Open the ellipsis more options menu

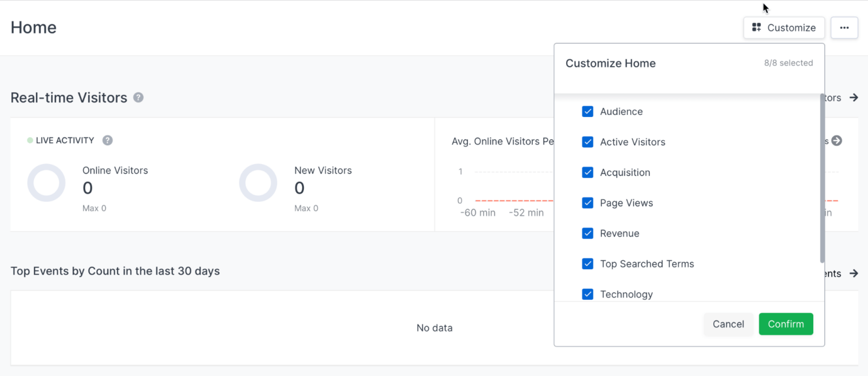(844, 27)
